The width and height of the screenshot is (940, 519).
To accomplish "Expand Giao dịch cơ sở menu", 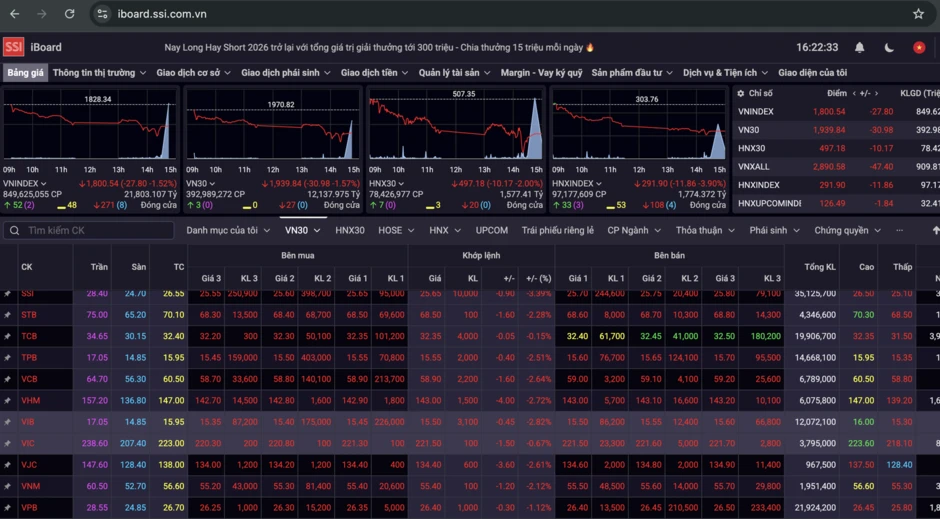I will [193, 73].
